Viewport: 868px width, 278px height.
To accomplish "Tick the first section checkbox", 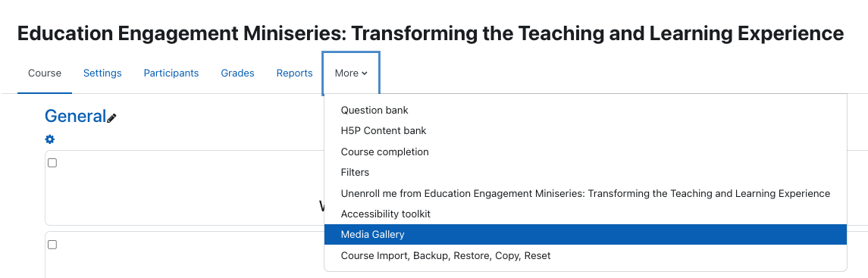I will click(52, 163).
